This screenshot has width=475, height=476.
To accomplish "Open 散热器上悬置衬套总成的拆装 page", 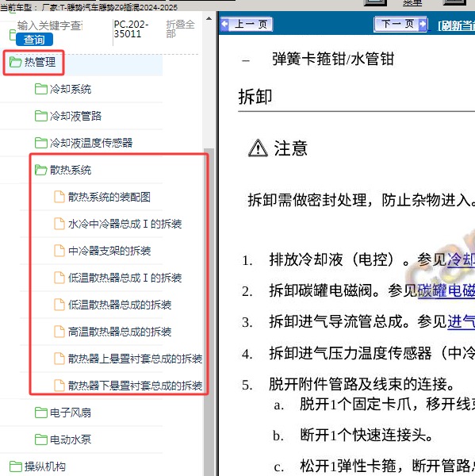I will 135,359.
